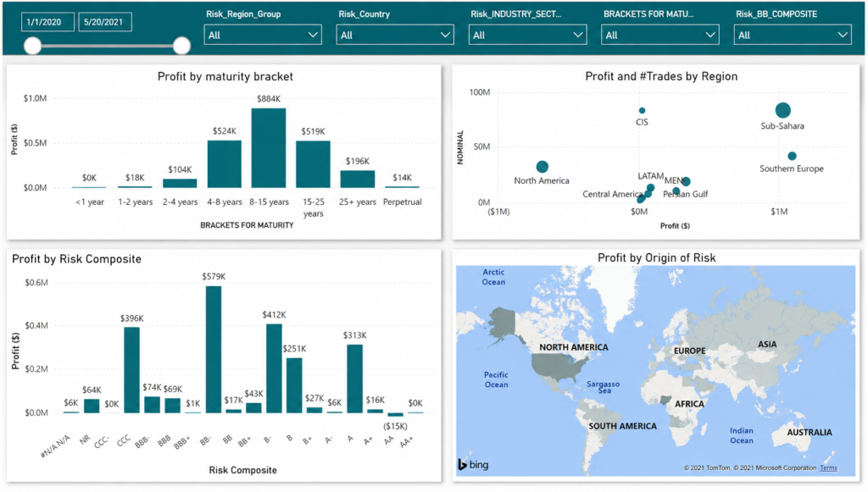Image resolution: width=868 pixels, height=492 pixels.
Task: Select the B- bar ($412K)
Action: [x=274, y=368]
